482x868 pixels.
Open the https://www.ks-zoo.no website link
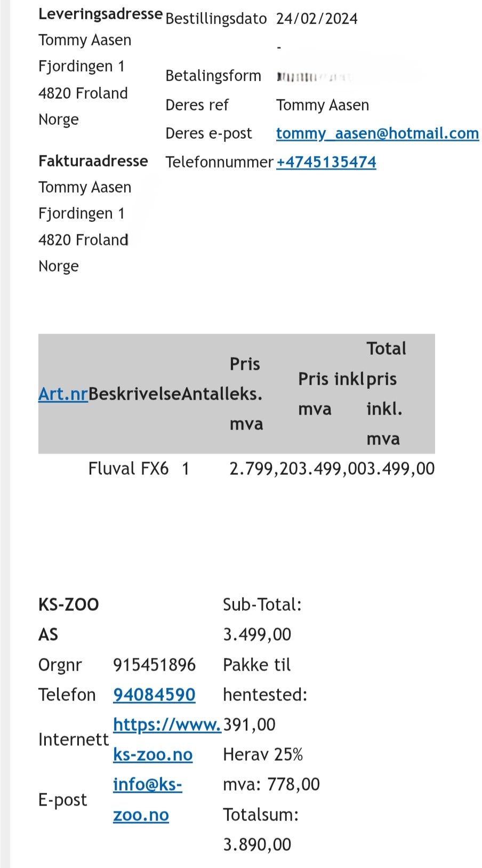point(166,739)
